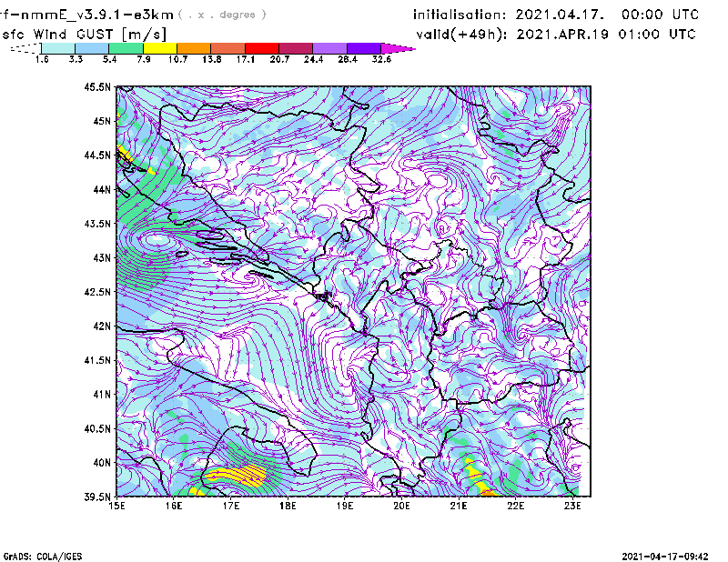Click the salmon 13.8–17.1 legend swatch
728x562 pixels.
pyautogui.click(x=228, y=48)
